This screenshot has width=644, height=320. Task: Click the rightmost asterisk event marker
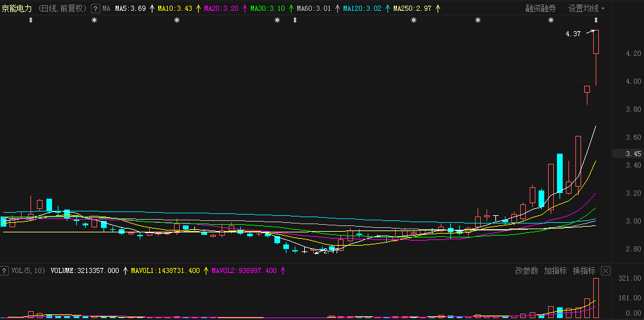coord(551,21)
